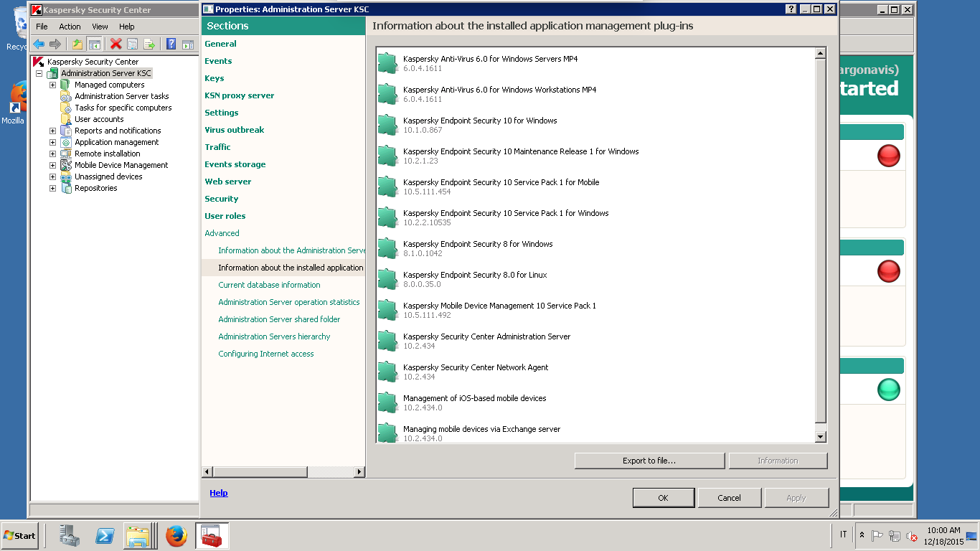980x551 pixels.
Task: Click the Up one level folder icon
Action: [77, 44]
